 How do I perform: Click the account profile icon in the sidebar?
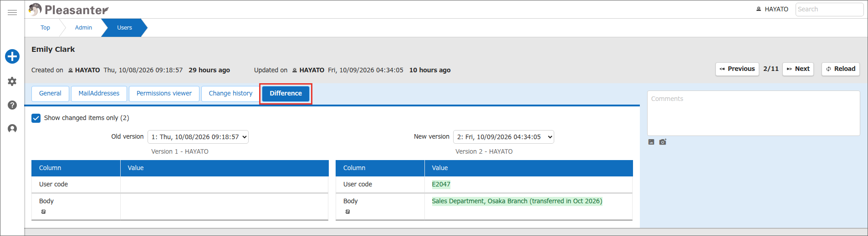12,129
